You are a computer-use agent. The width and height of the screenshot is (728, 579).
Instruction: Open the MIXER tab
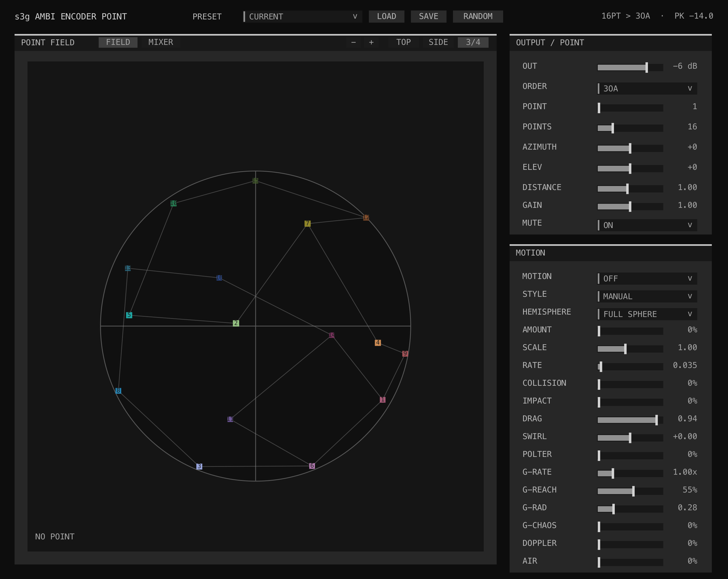click(161, 42)
